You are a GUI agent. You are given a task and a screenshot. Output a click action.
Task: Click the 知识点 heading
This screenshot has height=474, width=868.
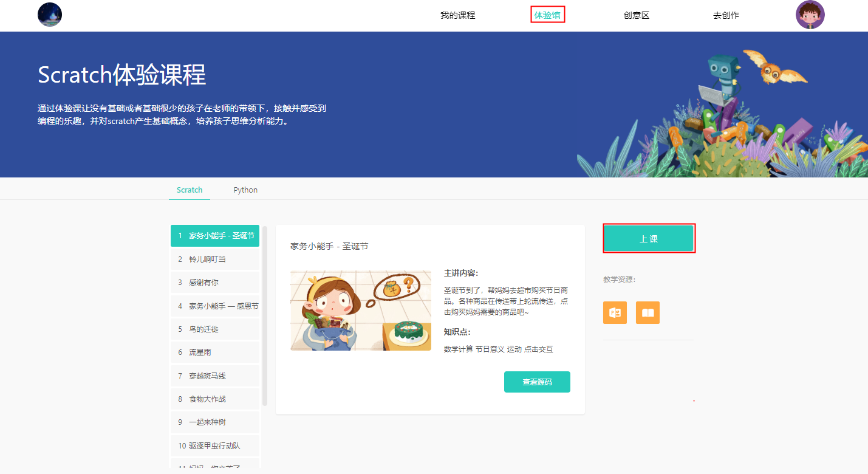[x=457, y=332]
